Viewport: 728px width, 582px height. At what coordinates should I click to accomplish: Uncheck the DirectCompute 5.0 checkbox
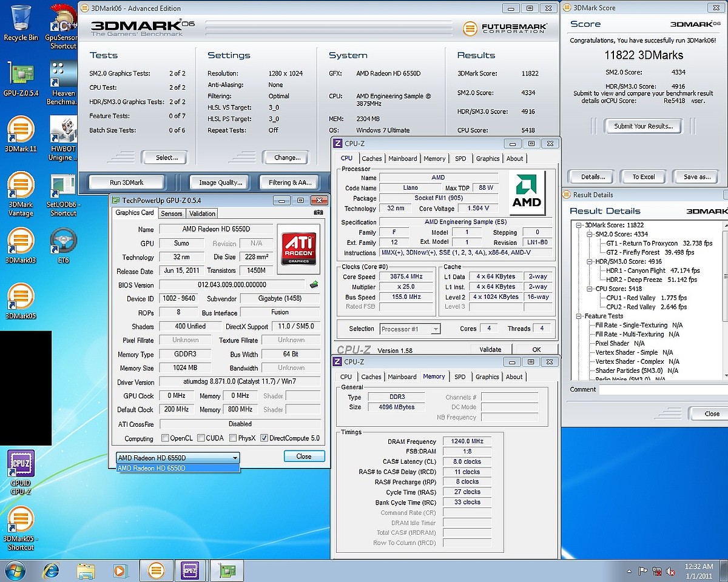pyautogui.click(x=264, y=438)
